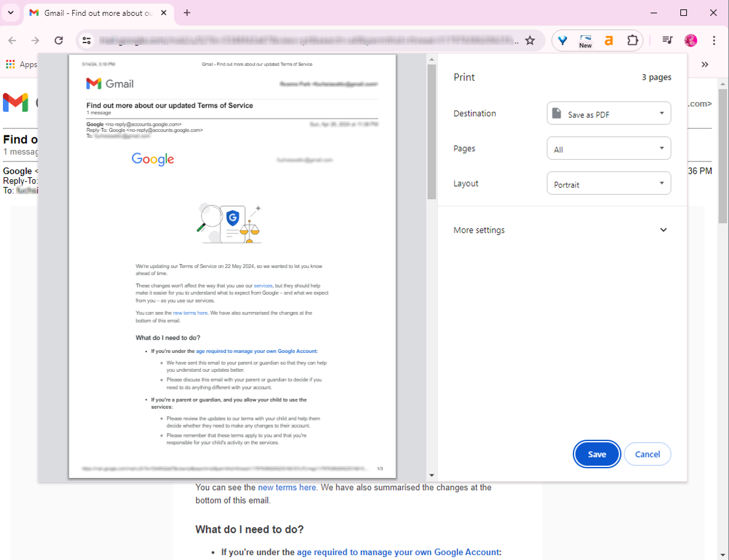Click the new terms here link
The width and height of the screenshot is (729, 560).
pos(286,487)
